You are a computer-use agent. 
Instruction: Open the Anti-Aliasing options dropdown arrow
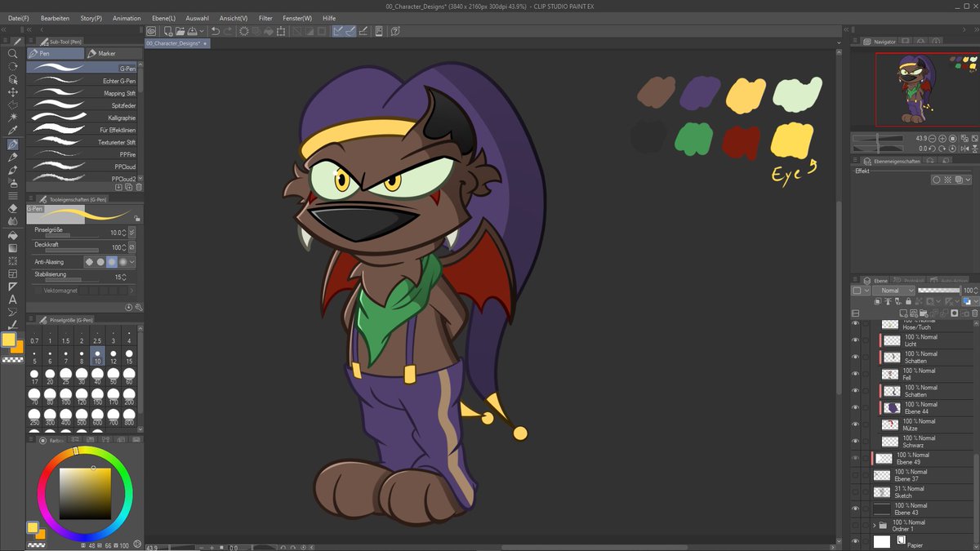point(132,262)
